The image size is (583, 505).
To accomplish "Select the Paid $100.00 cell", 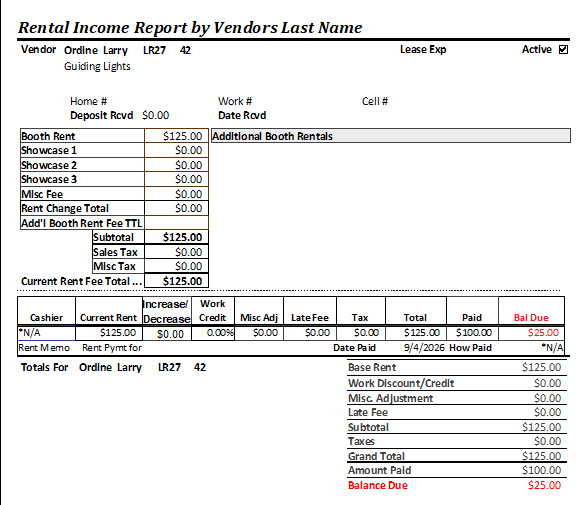I will pos(472,333).
